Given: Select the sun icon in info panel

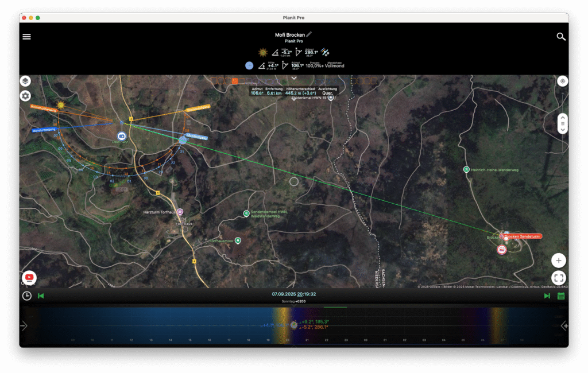Looking at the screenshot, I should [263, 52].
